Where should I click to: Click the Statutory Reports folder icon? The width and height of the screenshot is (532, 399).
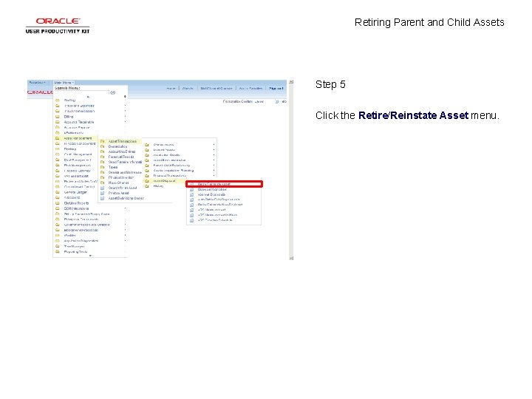coord(58,203)
